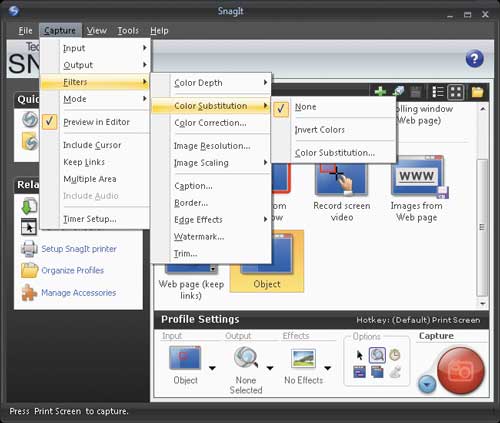Expand the Input submenu
The width and height of the screenshot is (500, 423).
(x=95, y=48)
